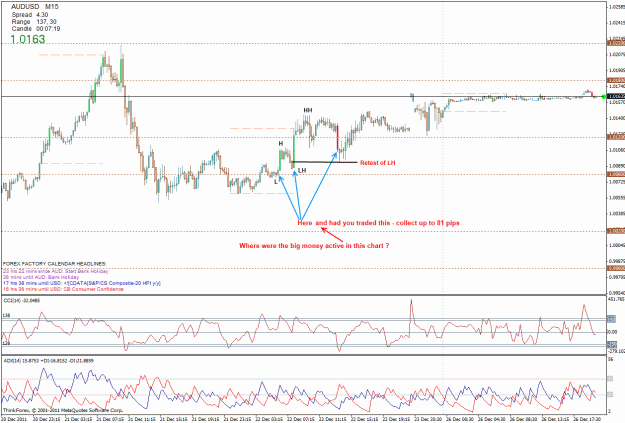Click the 22 Dec 15:15 time label
The height and width of the screenshot is (423, 625).
[x=364, y=419]
